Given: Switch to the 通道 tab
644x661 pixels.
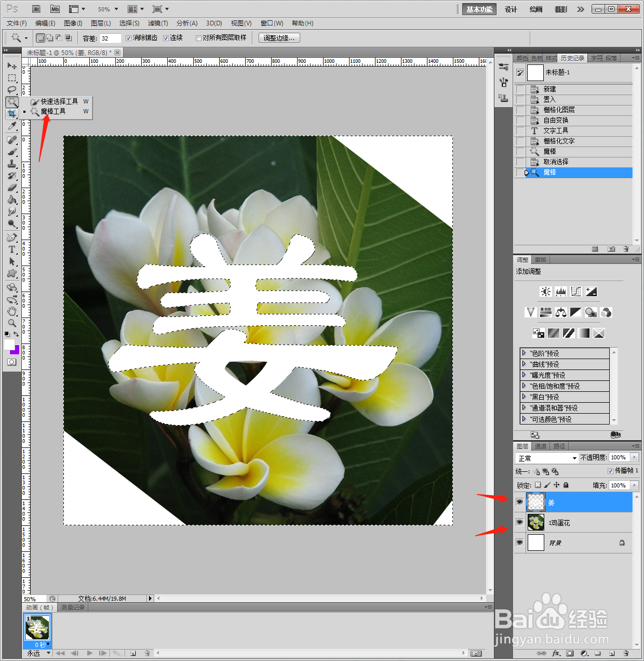Looking at the screenshot, I should [541, 446].
